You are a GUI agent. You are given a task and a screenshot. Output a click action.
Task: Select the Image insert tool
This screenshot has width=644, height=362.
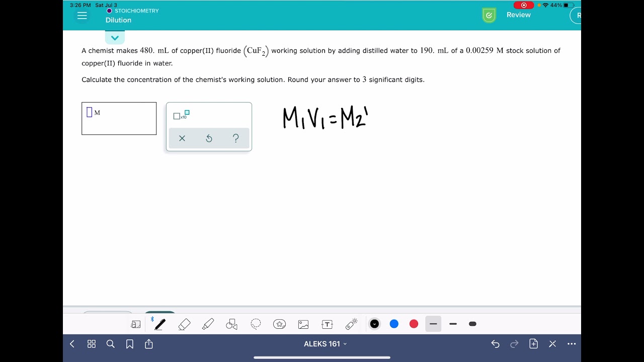click(303, 324)
